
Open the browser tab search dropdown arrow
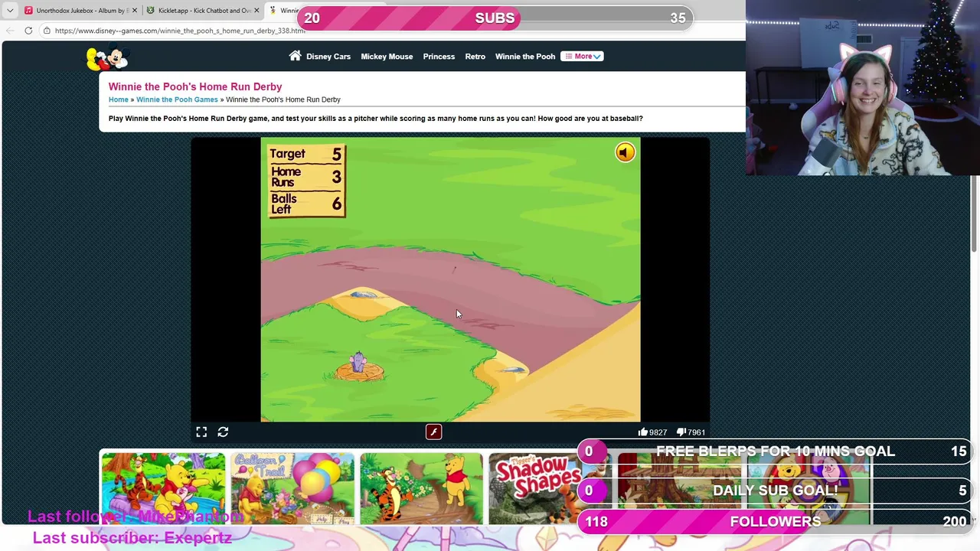pyautogui.click(x=10, y=11)
